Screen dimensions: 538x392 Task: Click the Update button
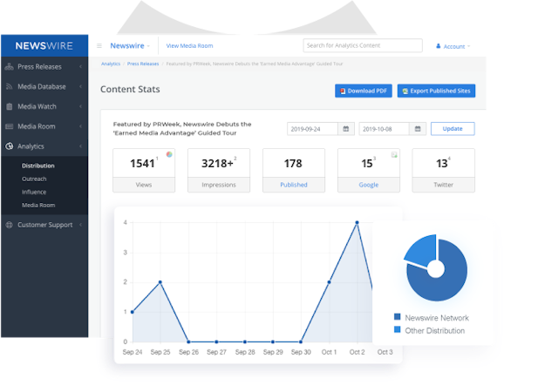click(453, 129)
